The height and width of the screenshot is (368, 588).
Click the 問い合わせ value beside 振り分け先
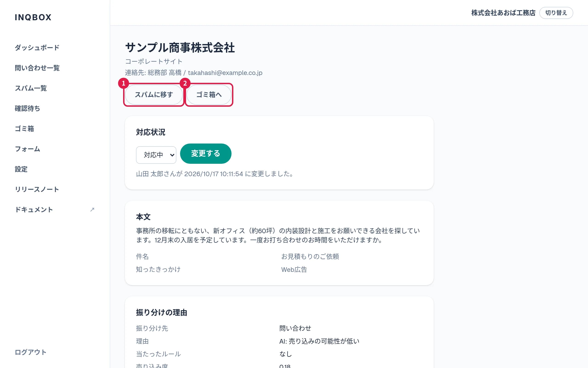click(295, 328)
